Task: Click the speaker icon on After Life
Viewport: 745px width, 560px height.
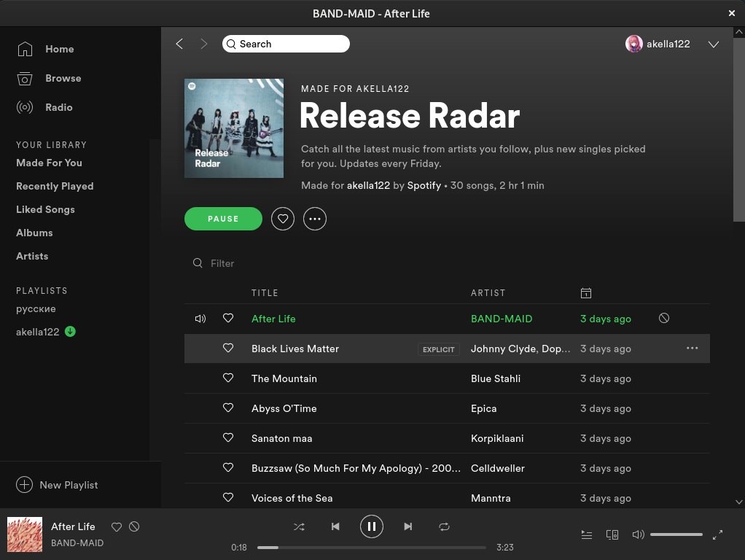Action: point(200,319)
